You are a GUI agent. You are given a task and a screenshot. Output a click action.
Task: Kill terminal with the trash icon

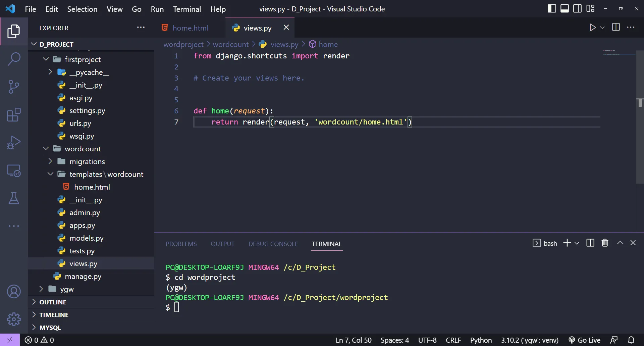pyautogui.click(x=605, y=243)
